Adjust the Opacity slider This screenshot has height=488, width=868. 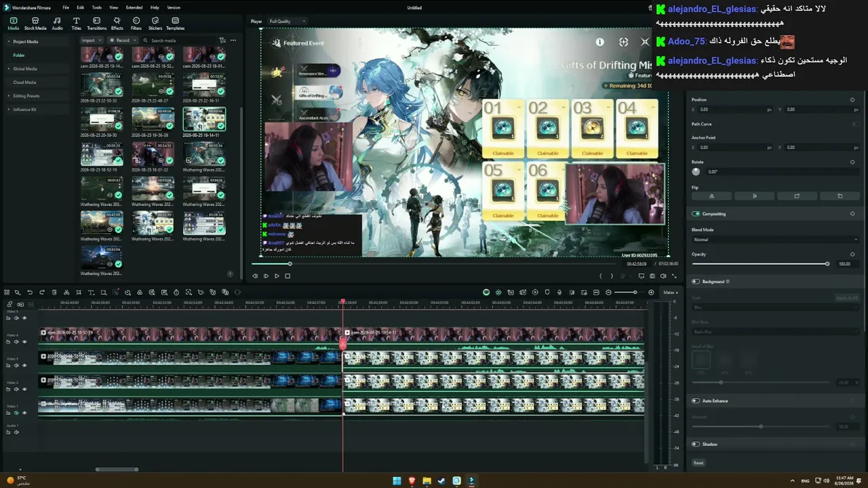click(x=759, y=264)
